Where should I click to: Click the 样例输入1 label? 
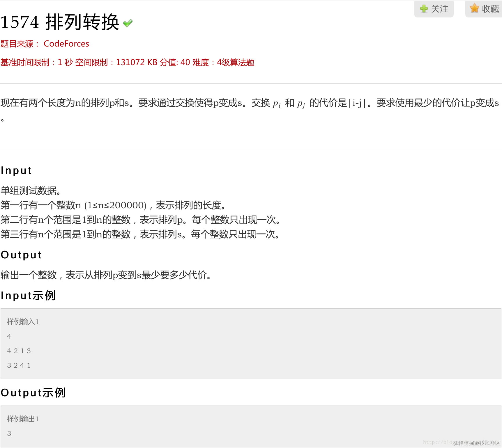pyautogui.click(x=23, y=322)
